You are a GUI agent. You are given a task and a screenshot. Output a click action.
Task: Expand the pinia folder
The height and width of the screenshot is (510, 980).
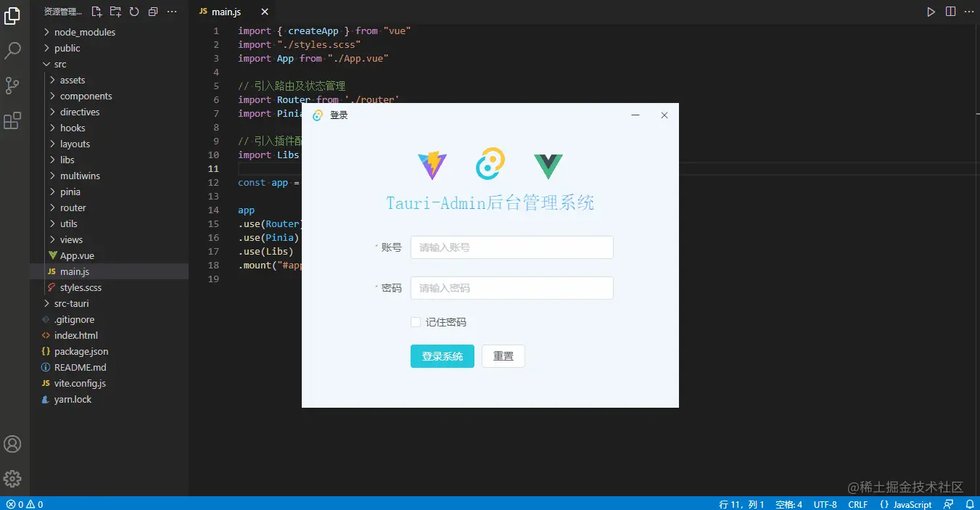point(109,192)
